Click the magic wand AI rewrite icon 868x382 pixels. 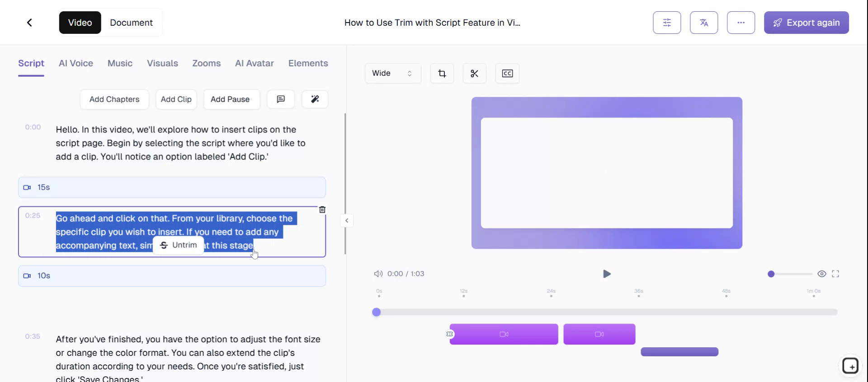click(315, 99)
